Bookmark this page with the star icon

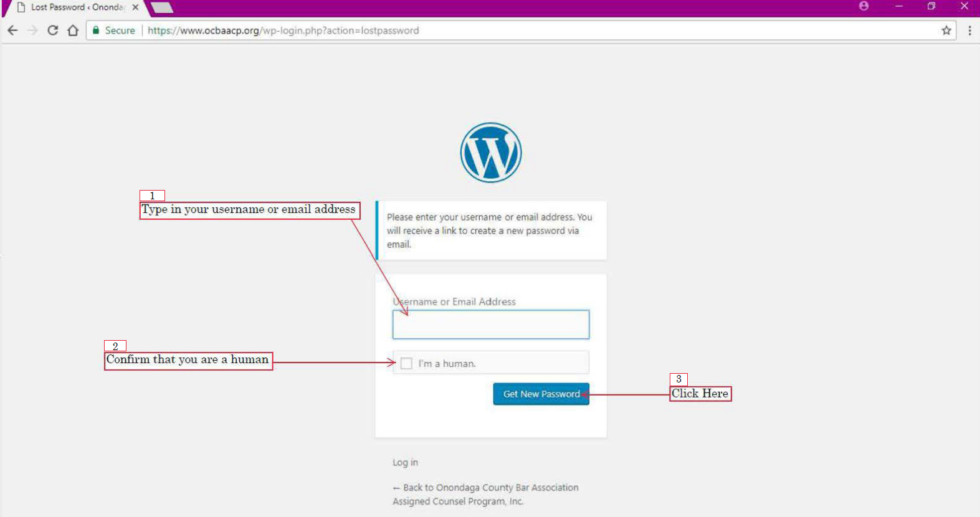click(x=946, y=31)
